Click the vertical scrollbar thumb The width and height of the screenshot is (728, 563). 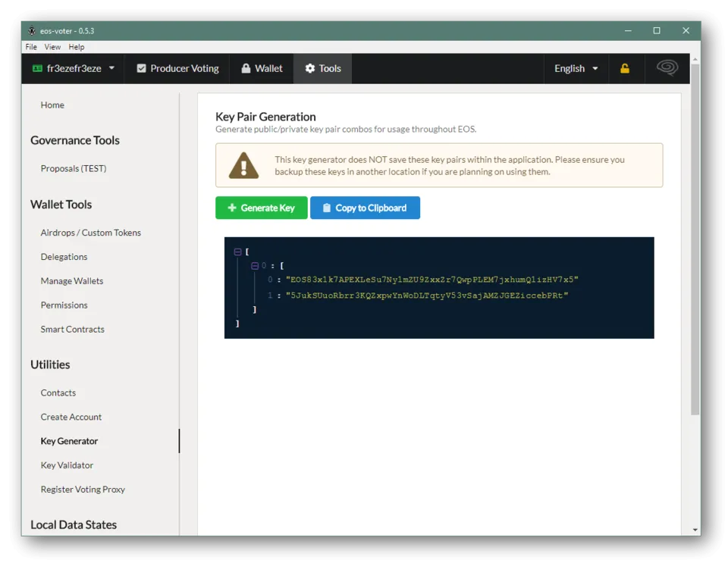[695, 239]
